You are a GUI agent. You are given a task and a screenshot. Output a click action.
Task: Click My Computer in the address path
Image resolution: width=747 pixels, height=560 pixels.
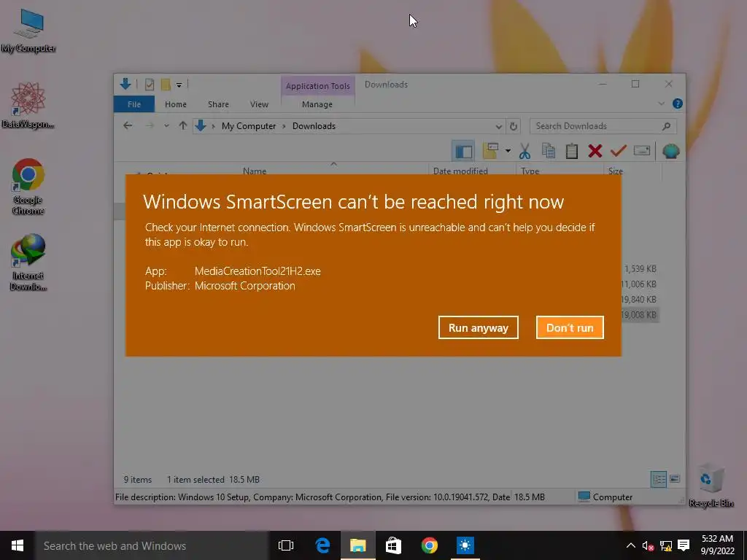(x=249, y=126)
